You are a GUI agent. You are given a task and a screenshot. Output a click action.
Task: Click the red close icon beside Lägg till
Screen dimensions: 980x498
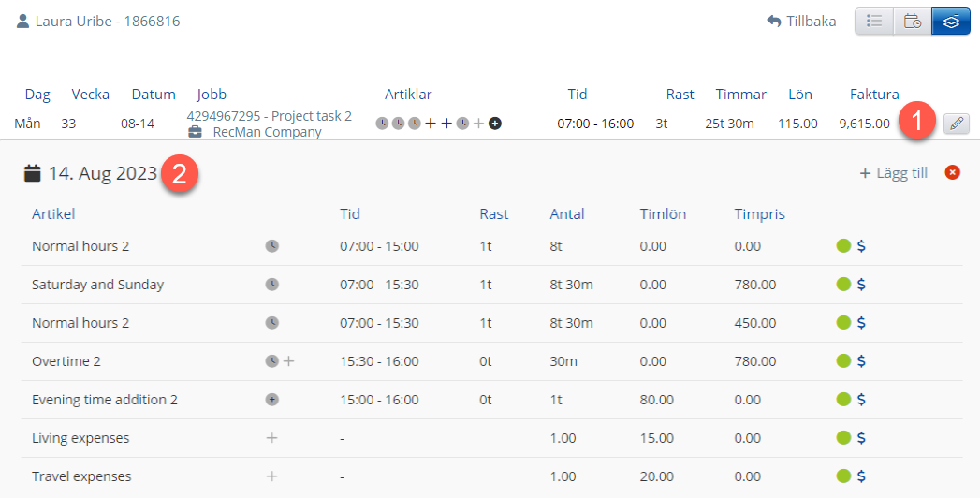click(953, 172)
